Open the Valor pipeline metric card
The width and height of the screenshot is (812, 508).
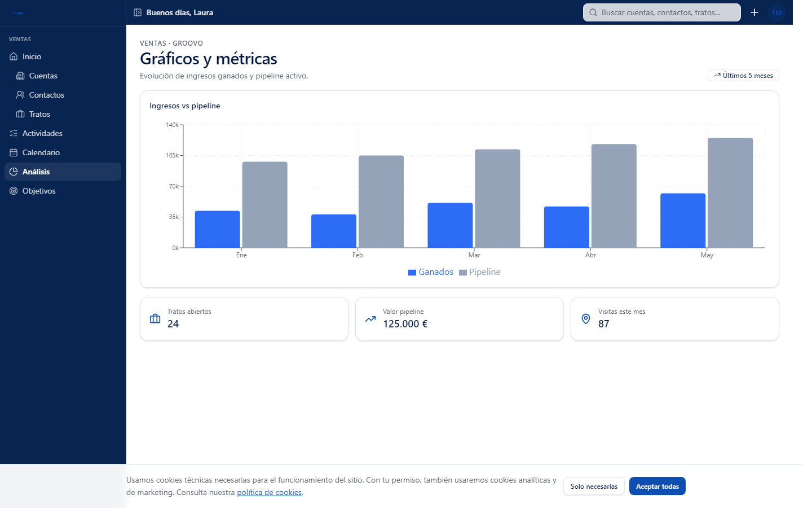pyautogui.click(x=460, y=319)
